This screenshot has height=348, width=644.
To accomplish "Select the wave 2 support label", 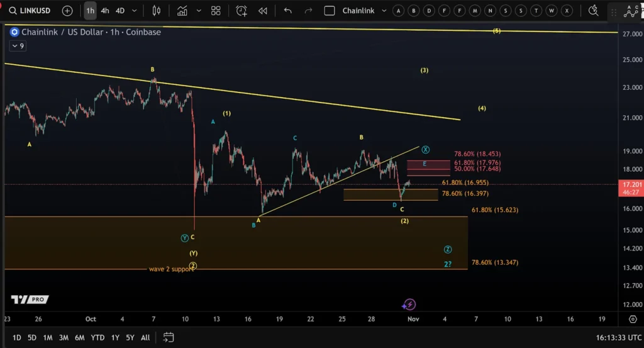I will pos(171,269).
